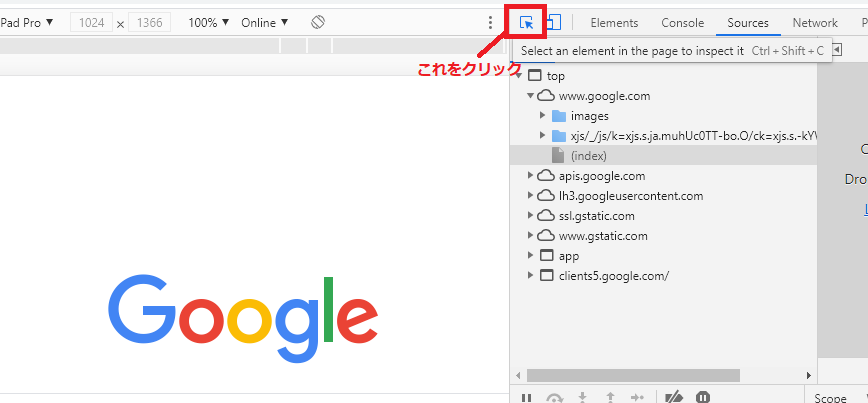Image resolution: width=868 pixels, height=403 pixels.
Task: Click the cloud icon beside apis.google.com
Action: (x=546, y=176)
